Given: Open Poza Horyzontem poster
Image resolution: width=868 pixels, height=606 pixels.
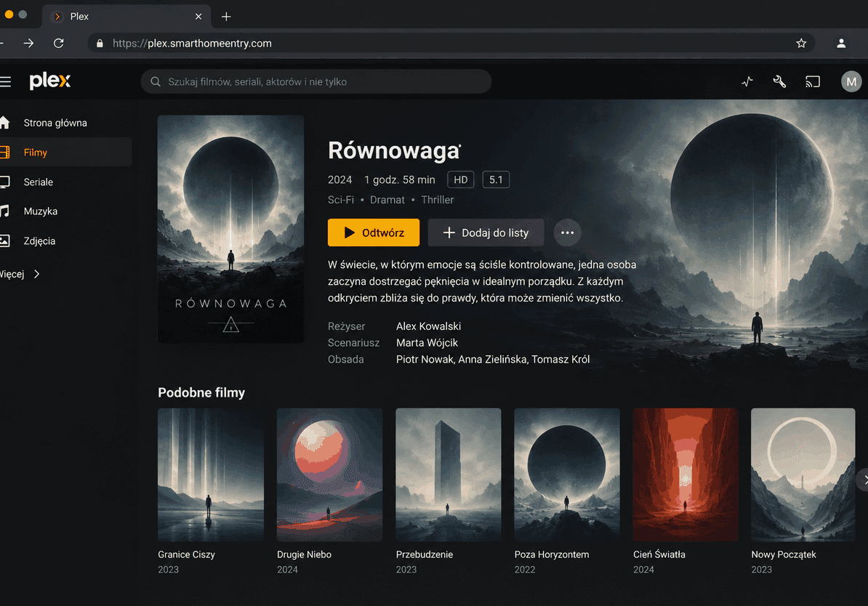Looking at the screenshot, I should tap(567, 474).
